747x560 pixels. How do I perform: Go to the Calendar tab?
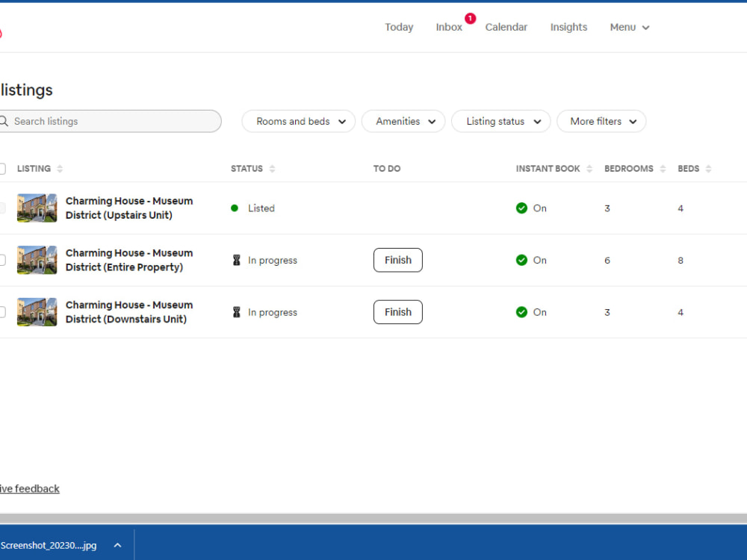506,27
